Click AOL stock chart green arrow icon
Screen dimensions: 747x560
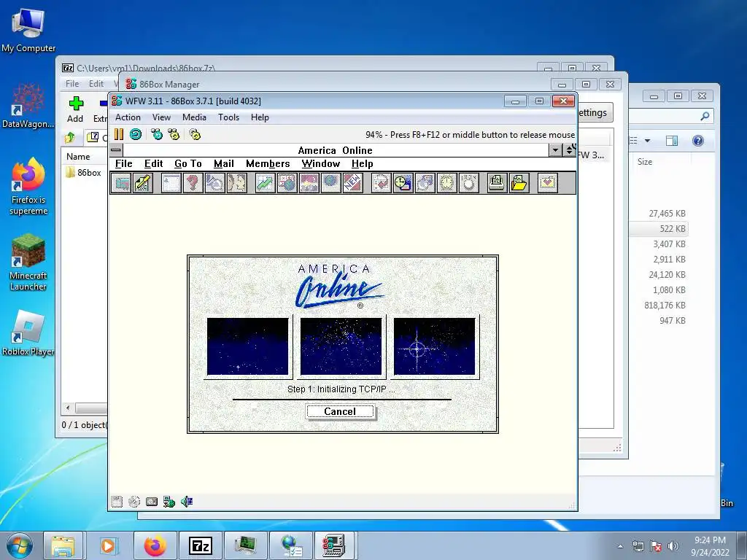point(266,183)
